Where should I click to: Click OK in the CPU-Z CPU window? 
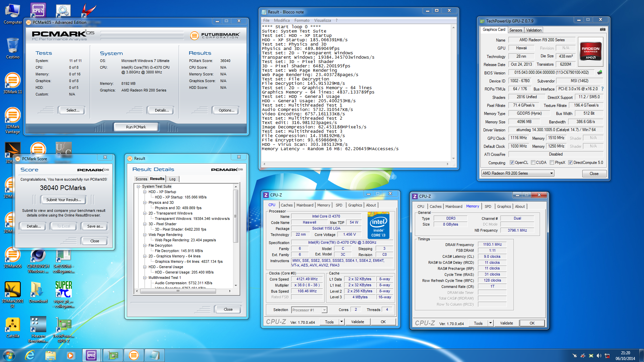[383, 322]
